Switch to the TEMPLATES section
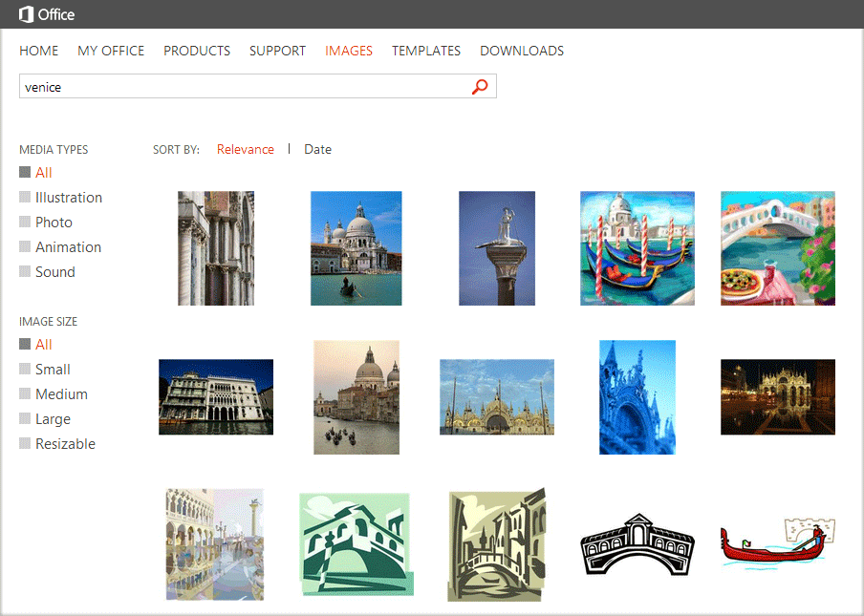Viewport: 864px width, 616px height. 425,51
